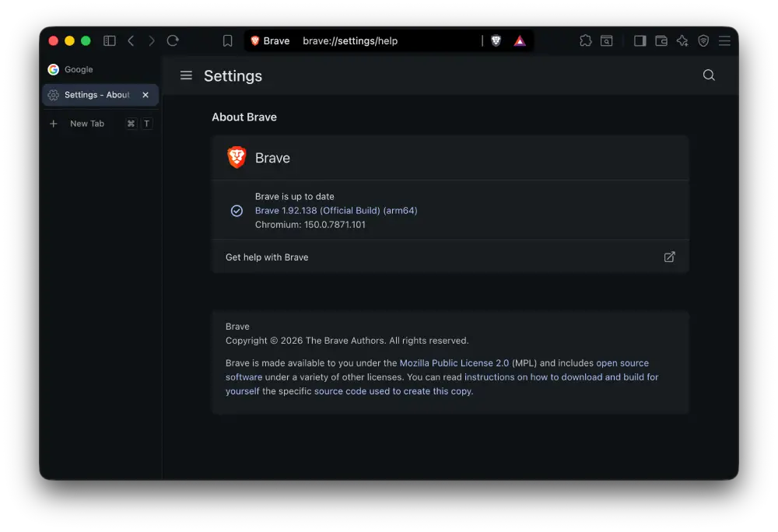This screenshot has width=778, height=532.
Task: Click the brave://settings/help address field
Action: (350, 40)
